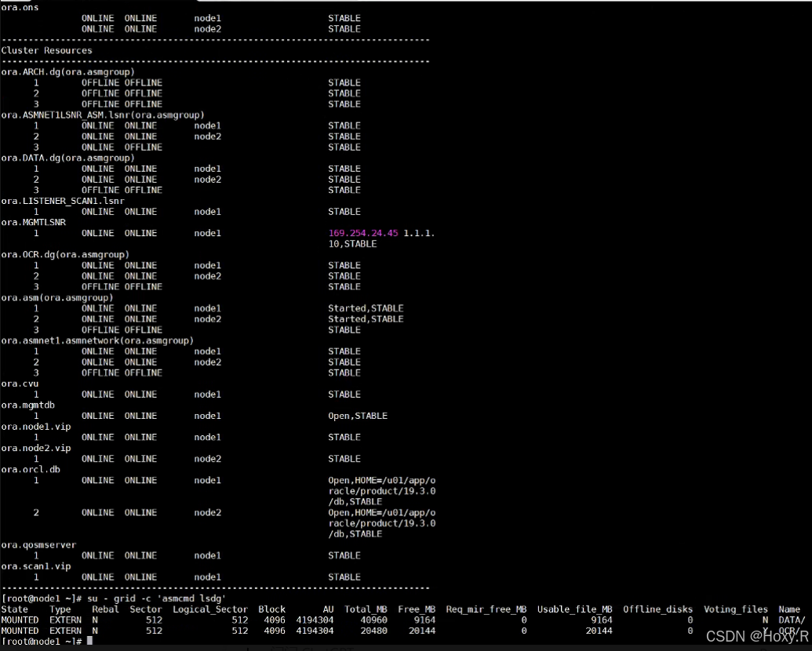This screenshot has height=651, width=812.
Task: Click the last shell prompt with the cursor
Action: (46, 642)
